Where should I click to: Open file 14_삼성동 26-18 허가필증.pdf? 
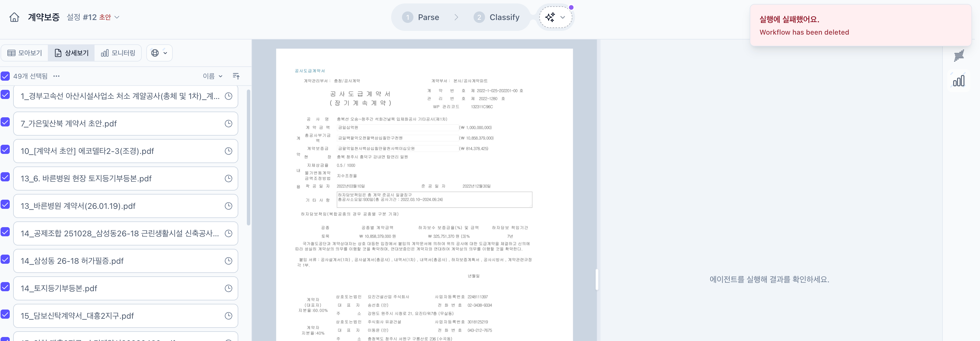tap(125, 261)
